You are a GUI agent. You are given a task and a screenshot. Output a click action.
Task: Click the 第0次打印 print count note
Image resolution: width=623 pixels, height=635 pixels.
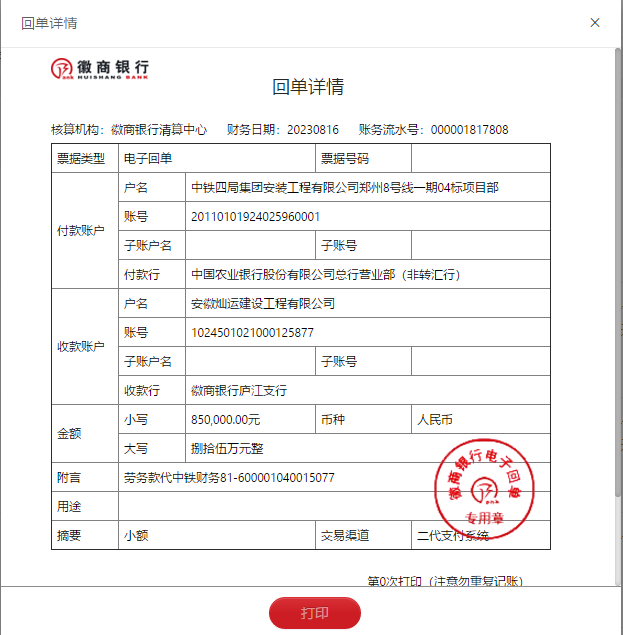445,581
